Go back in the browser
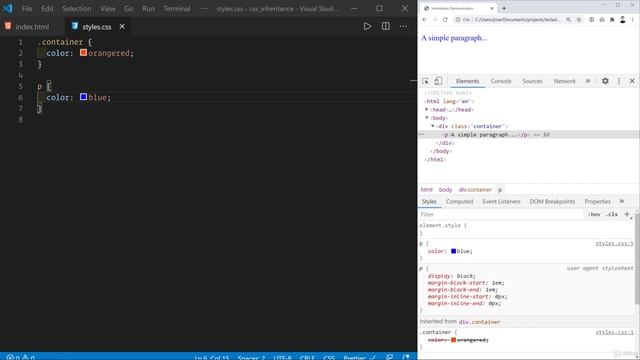 [424, 20]
